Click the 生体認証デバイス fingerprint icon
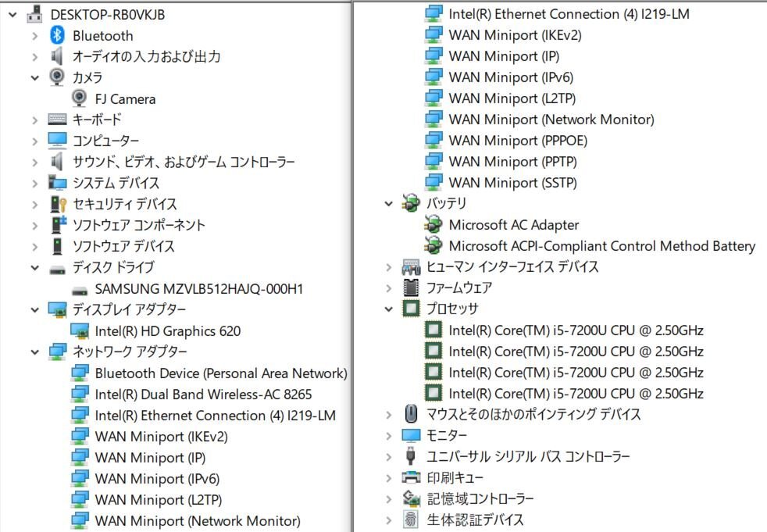Screen dimensions: 767x532 [x=411, y=520]
